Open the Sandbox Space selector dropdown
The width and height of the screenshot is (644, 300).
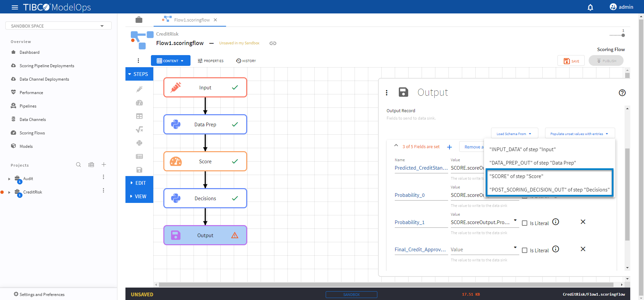pos(58,26)
